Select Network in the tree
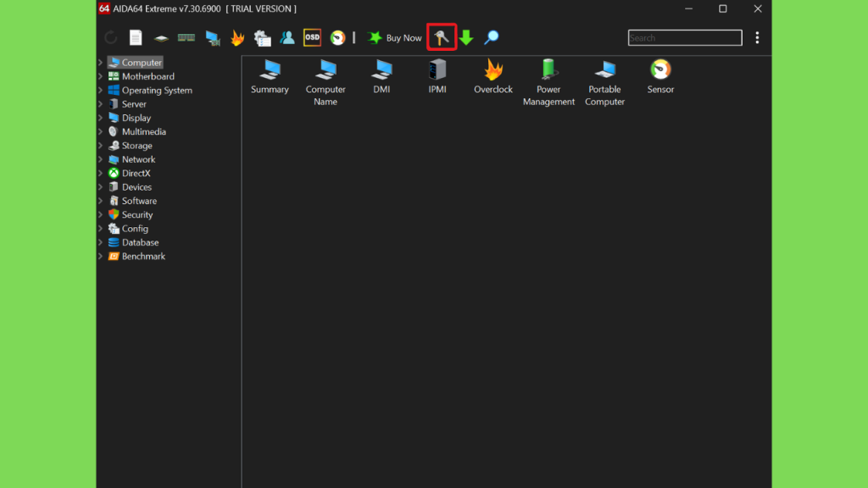868x488 pixels. (x=131, y=159)
